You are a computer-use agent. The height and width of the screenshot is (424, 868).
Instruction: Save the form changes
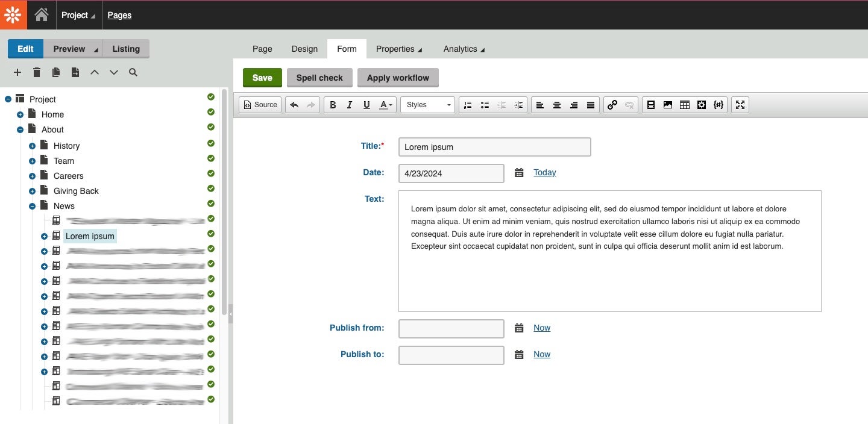[x=262, y=78]
